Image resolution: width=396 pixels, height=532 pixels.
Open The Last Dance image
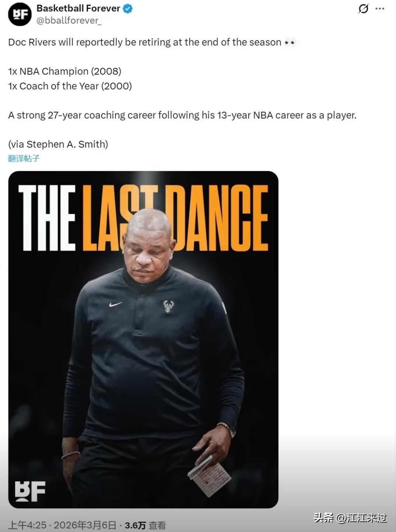143,340
